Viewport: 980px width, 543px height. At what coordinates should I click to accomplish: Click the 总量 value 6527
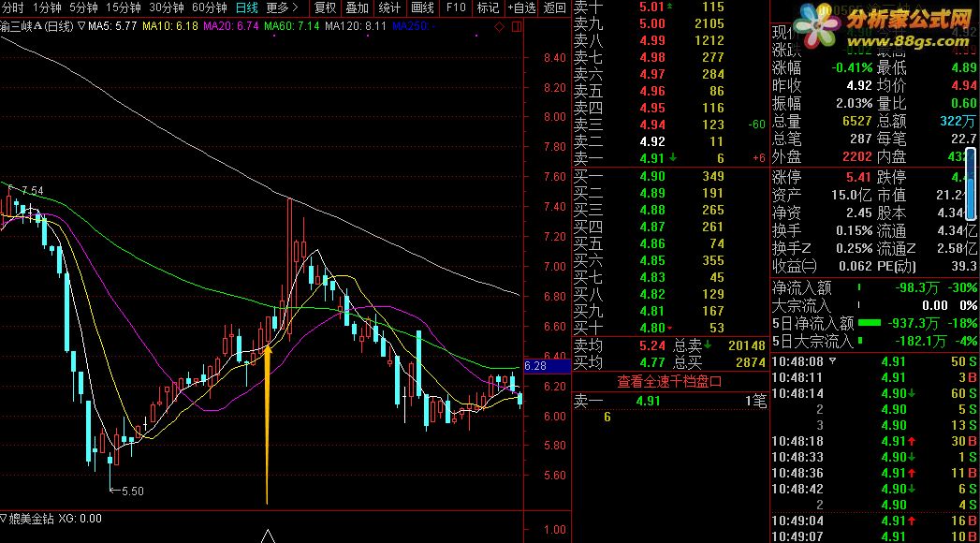[856, 121]
